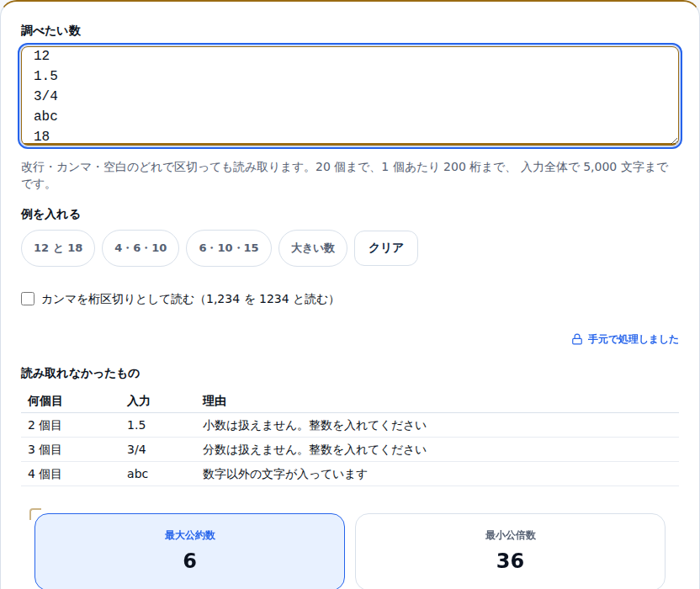This screenshot has width=700, height=589.
Task: Select the 最小公倍数 result card
Action: [x=510, y=551]
